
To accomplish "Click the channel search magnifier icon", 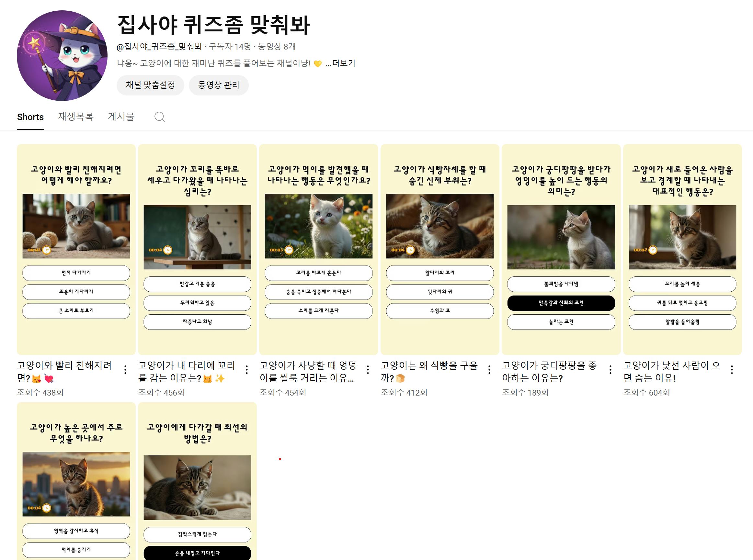I will [x=159, y=117].
